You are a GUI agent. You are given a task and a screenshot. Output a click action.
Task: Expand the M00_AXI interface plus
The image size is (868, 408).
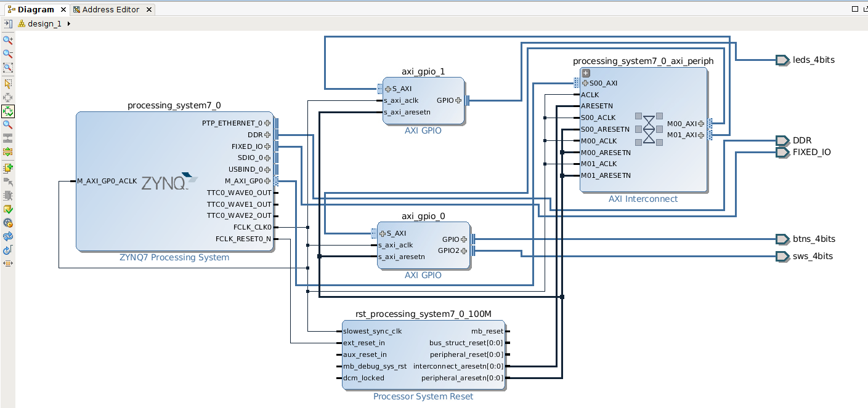coord(701,124)
